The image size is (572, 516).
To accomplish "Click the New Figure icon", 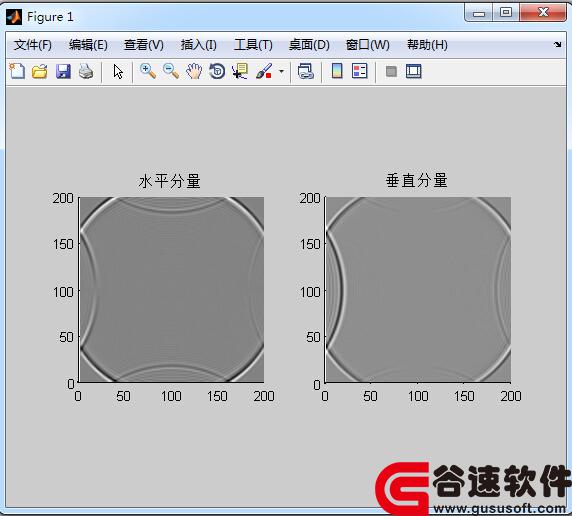I will 17,71.
